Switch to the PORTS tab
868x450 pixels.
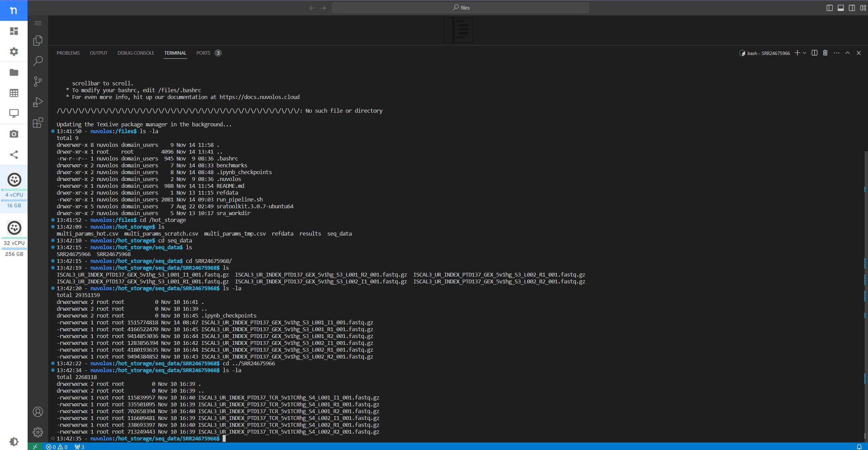click(203, 53)
